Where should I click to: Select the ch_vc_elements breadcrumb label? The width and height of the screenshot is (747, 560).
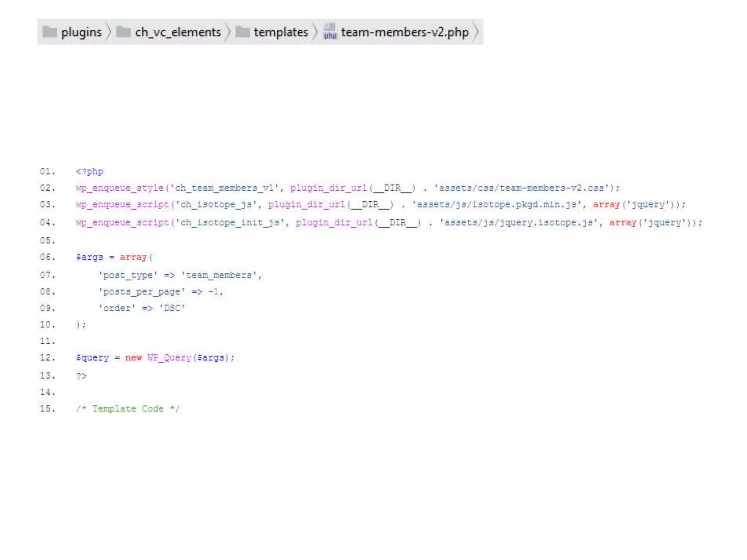point(178,32)
